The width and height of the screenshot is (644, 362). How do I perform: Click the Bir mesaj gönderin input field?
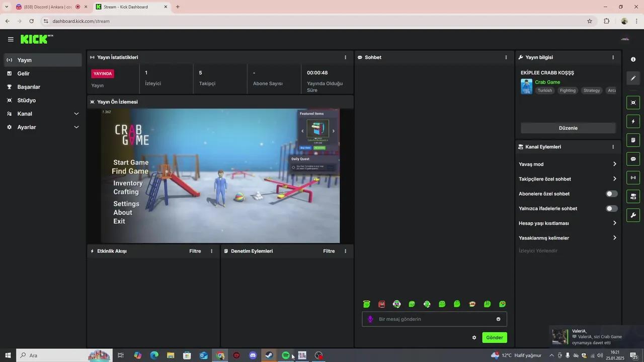coord(433,319)
